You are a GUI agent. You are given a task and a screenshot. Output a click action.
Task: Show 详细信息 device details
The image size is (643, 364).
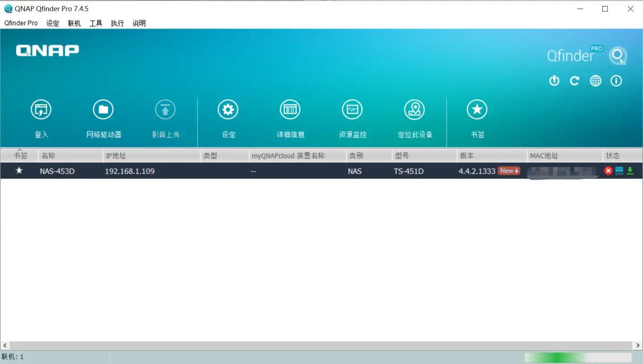290,110
